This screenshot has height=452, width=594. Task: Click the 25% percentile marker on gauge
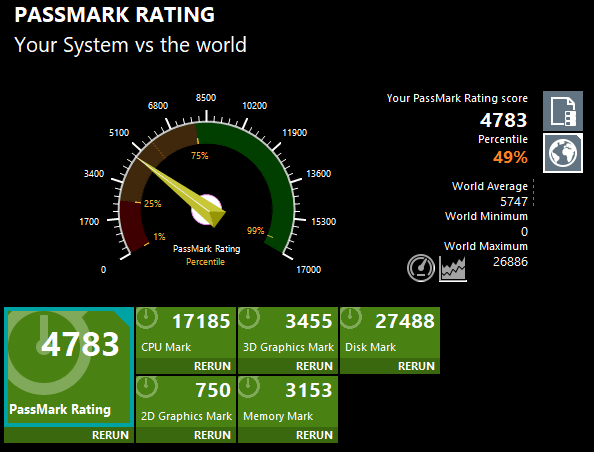coord(152,204)
